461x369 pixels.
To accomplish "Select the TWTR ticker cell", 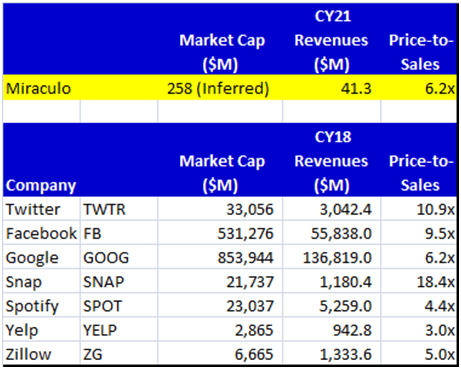I will click(119, 210).
